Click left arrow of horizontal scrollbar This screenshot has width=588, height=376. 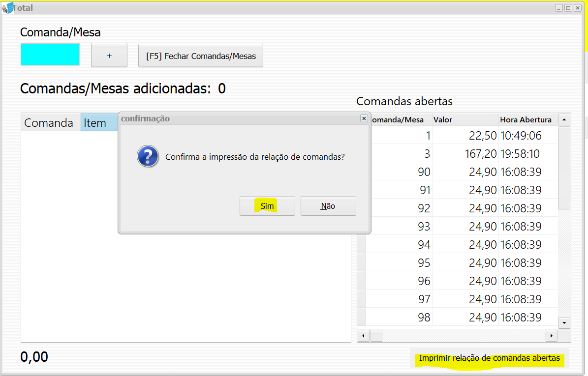coord(363,336)
